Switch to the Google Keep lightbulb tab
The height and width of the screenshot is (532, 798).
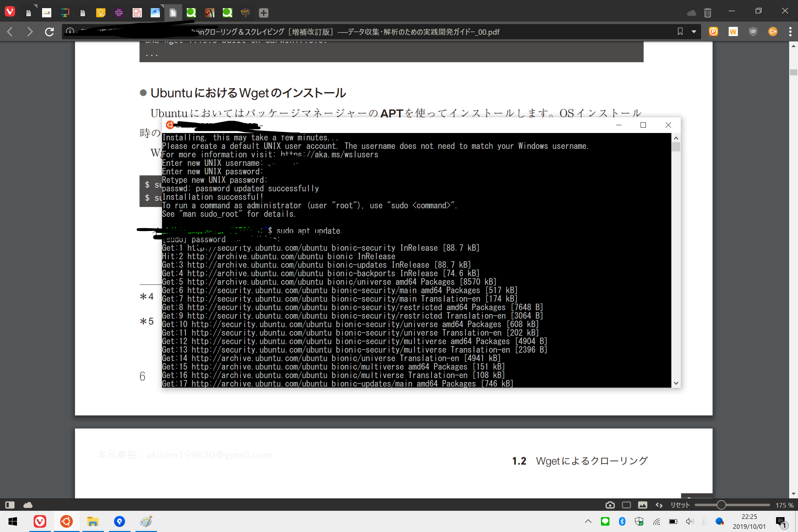(101, 13)
